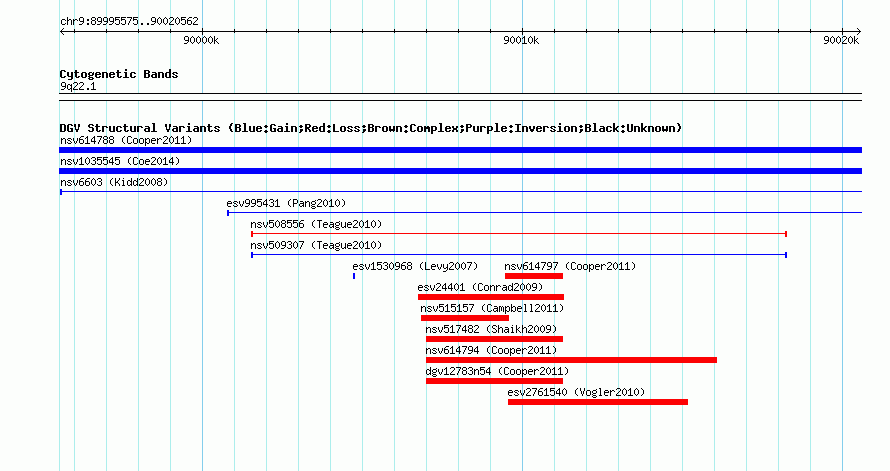Image resolution: width=890 pixels, height=471 pixels.
Task: Open the nsv614794 (Cooper2011) label
Action: point(491,350)
